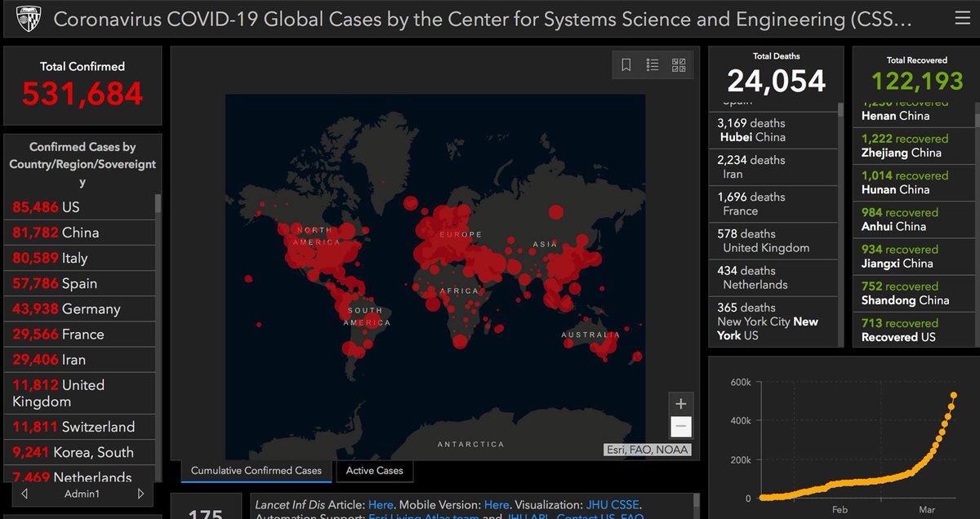This screenshot has width=980, height=519.
Task: Zoom in on the map
Action: point(681,403)
